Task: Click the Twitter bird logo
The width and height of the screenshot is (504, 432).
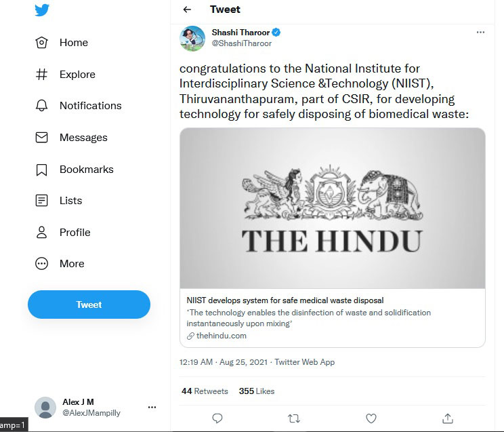Action: click(42, 10)
